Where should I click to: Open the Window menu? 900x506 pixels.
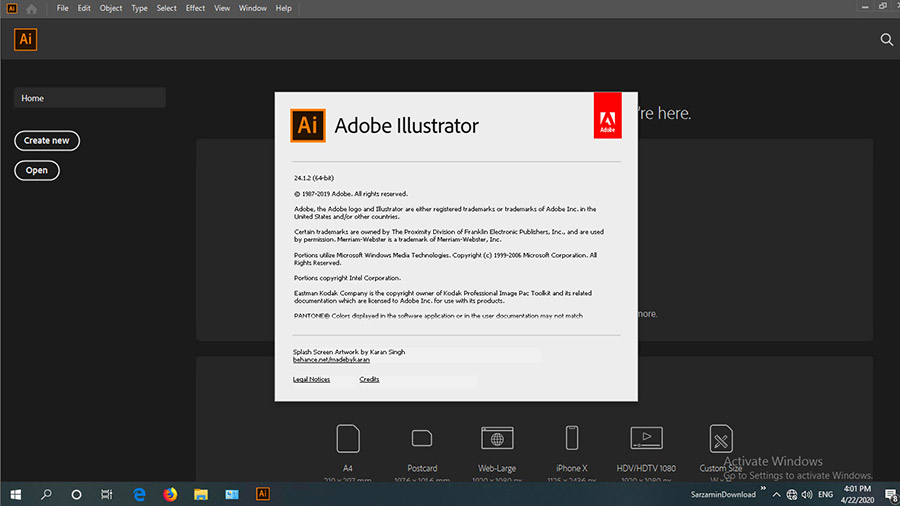[253, 8]
